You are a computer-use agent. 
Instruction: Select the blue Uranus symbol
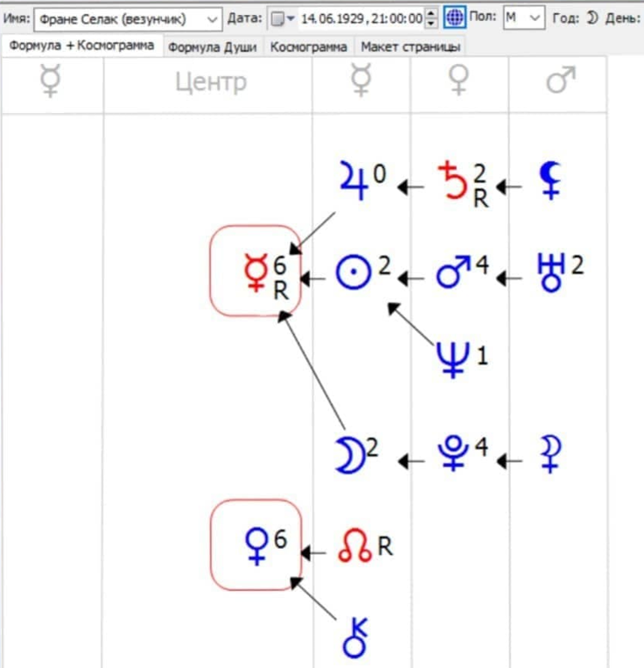pyautogui.click(x=551, y=272)
